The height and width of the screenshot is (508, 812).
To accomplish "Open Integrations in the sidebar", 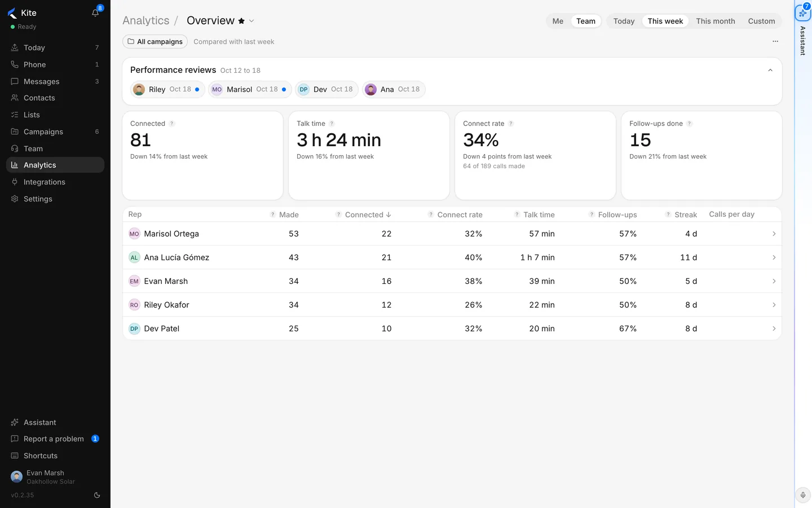I will pos(55,182).
